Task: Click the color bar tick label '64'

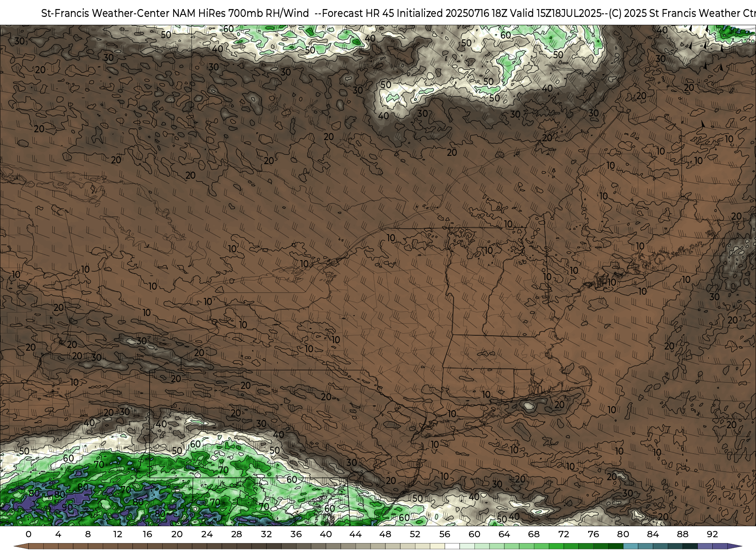Action: [x=504, y=534]
